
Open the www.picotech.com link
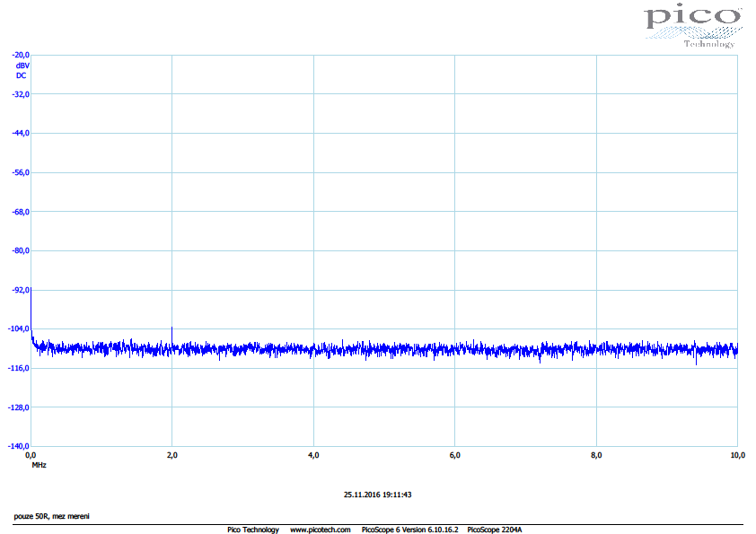pos(321,530)
